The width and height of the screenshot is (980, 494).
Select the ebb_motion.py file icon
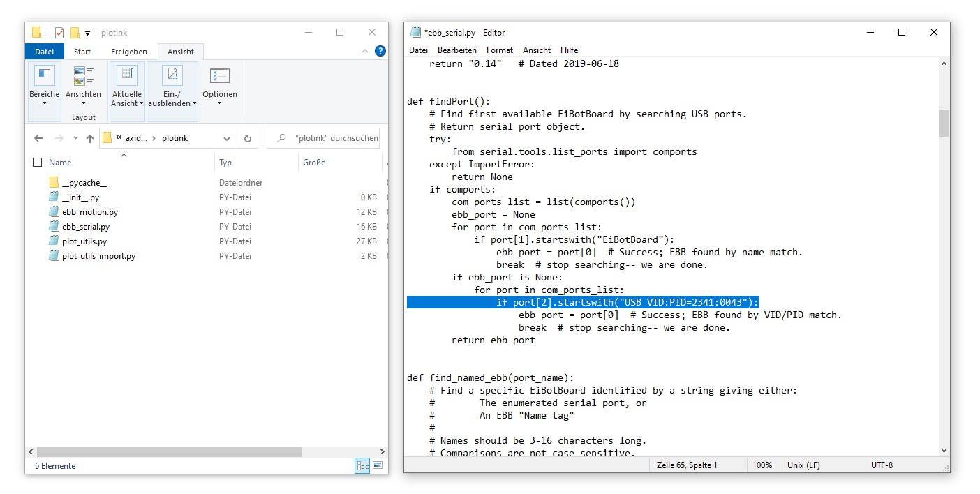coord(54,212)
